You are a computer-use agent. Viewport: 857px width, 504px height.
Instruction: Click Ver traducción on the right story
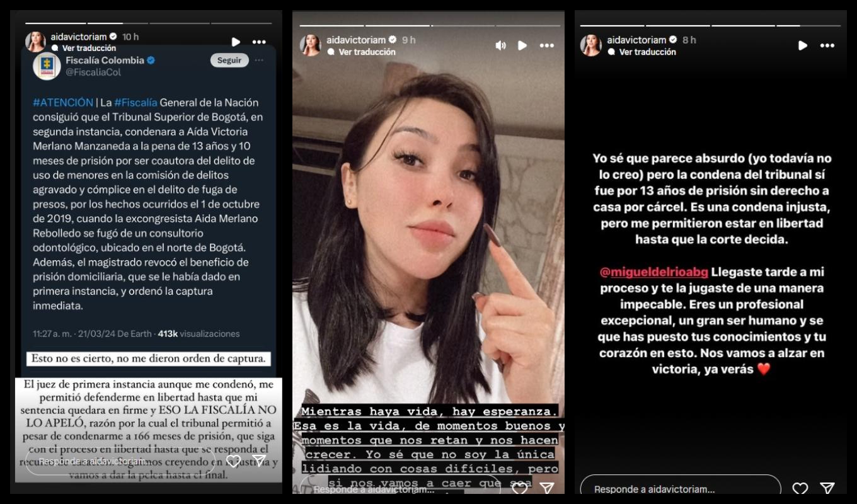648,52
